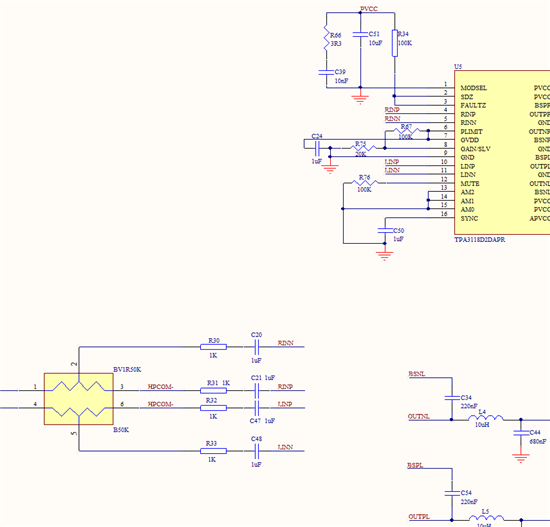Select capacitor C51 10uF symbol
Screen dimensions: 550x527
[360, 34]
